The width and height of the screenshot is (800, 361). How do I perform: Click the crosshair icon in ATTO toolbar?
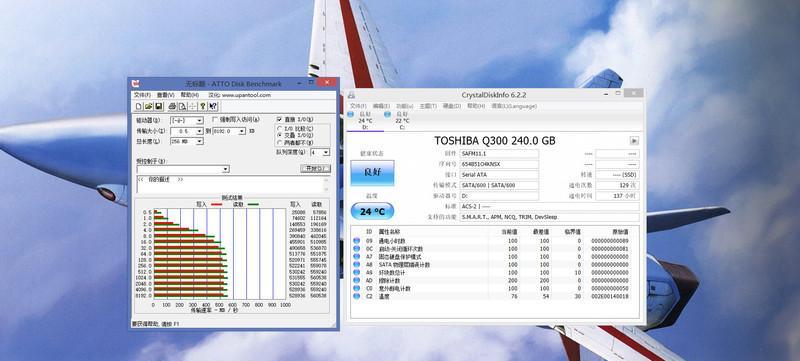(192, 106)
